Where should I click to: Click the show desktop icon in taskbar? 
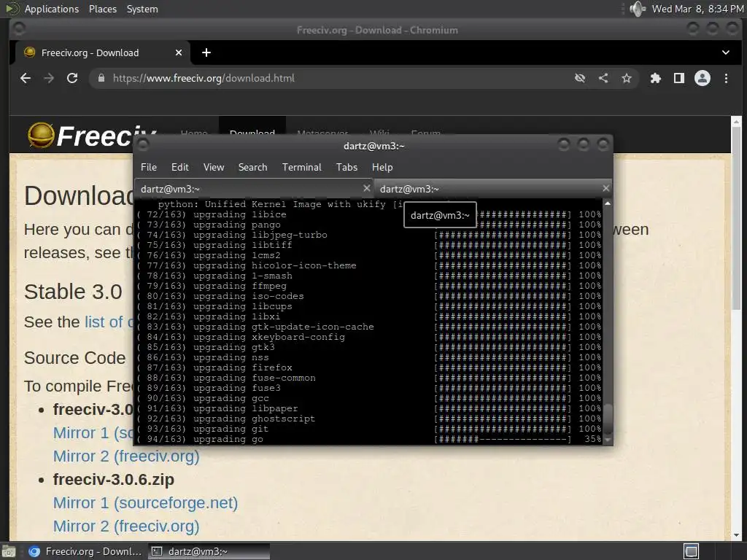point(9,551)
